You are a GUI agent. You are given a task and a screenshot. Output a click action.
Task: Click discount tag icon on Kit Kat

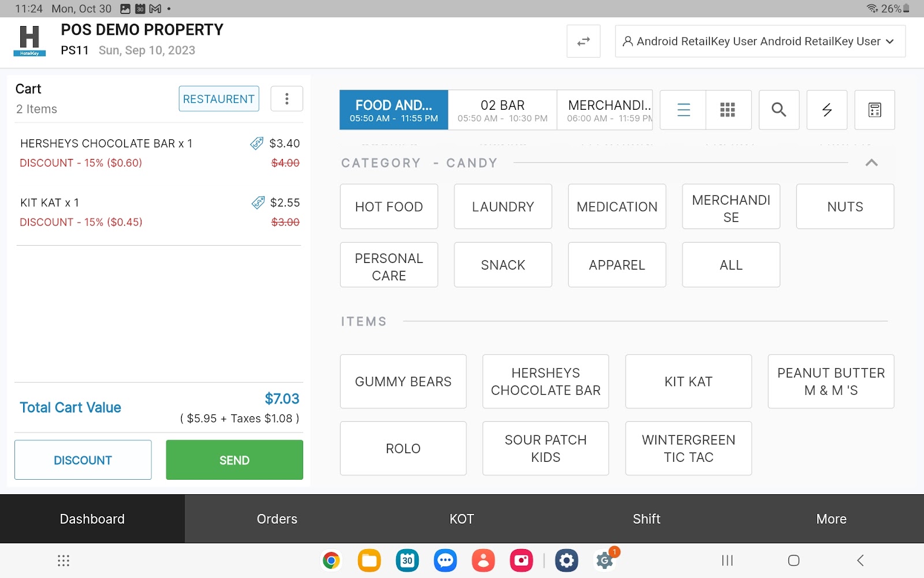[x=258, y=203]
